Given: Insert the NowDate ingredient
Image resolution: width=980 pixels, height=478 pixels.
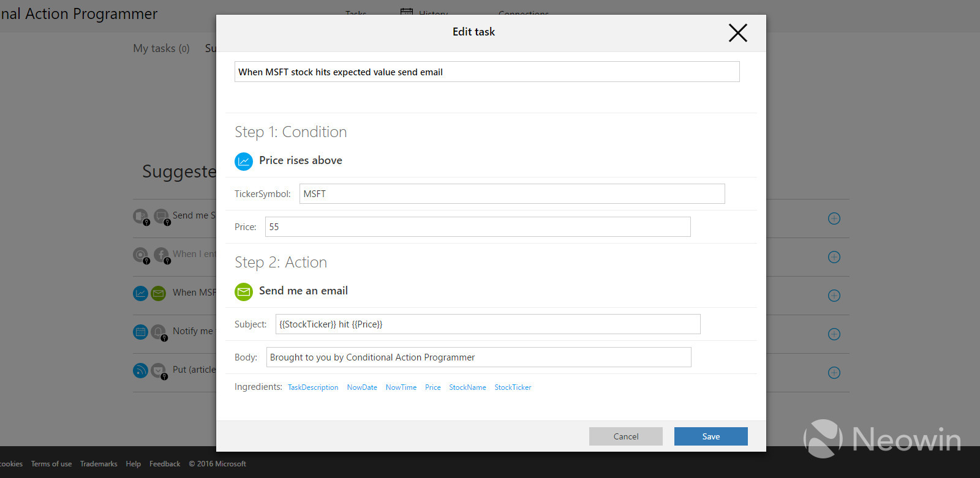Looking at the screenshot, I should point(362,387).
